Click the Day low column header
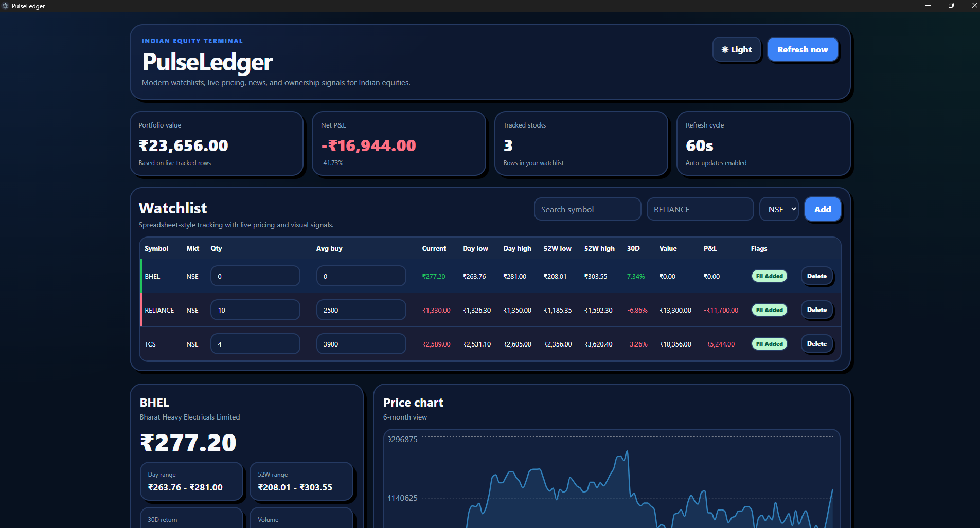 click(475, 248)
